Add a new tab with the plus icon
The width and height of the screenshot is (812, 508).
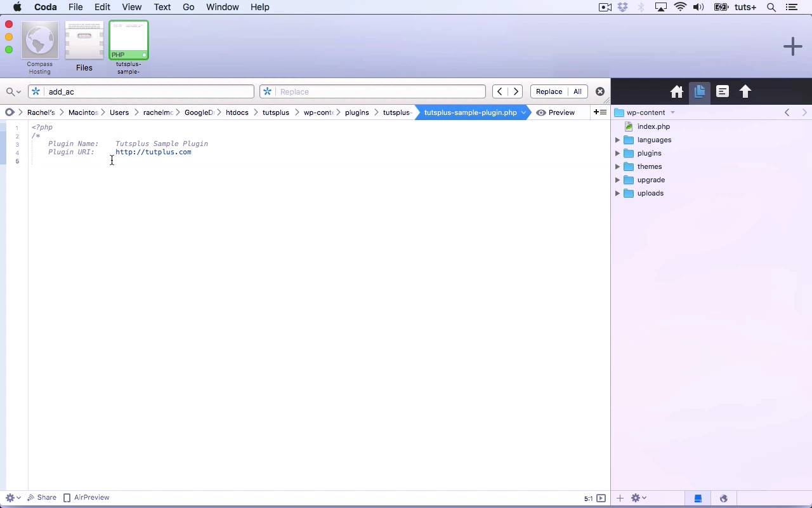[792, 46]
